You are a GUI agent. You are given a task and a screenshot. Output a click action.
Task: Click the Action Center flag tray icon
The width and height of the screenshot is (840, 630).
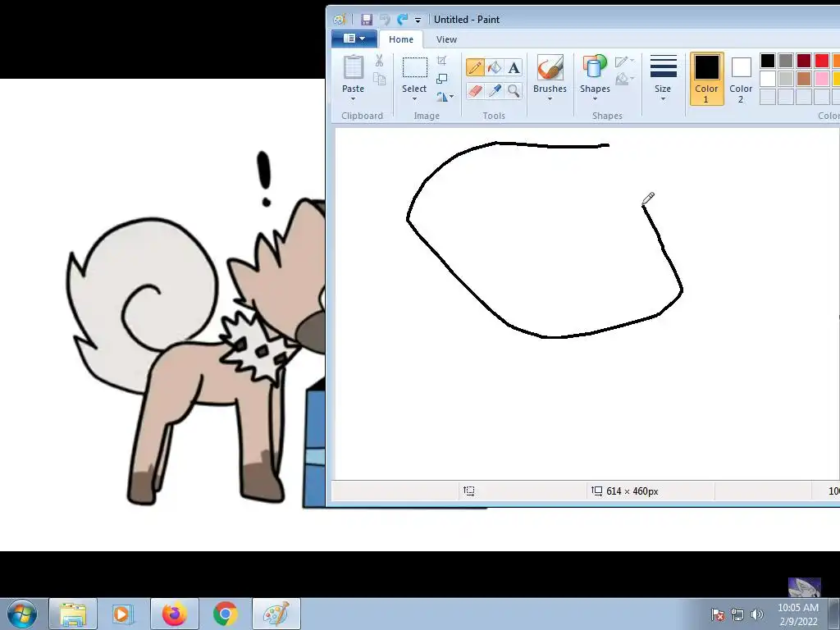coord(718,614)
